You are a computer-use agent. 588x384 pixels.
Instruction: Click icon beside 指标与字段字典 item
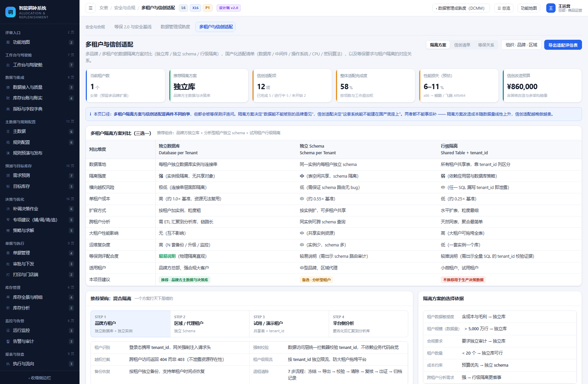click(x=8, y=109)
